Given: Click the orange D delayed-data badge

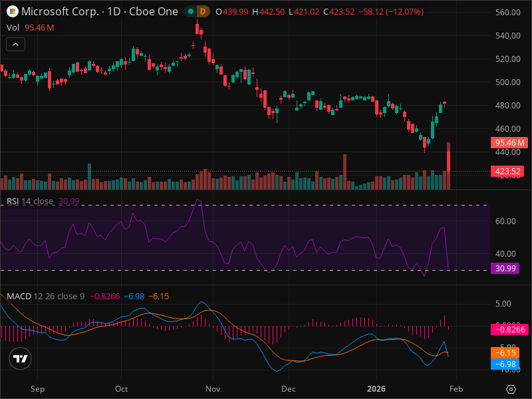Looking at the screenshot, I should (x=203, y=11).
